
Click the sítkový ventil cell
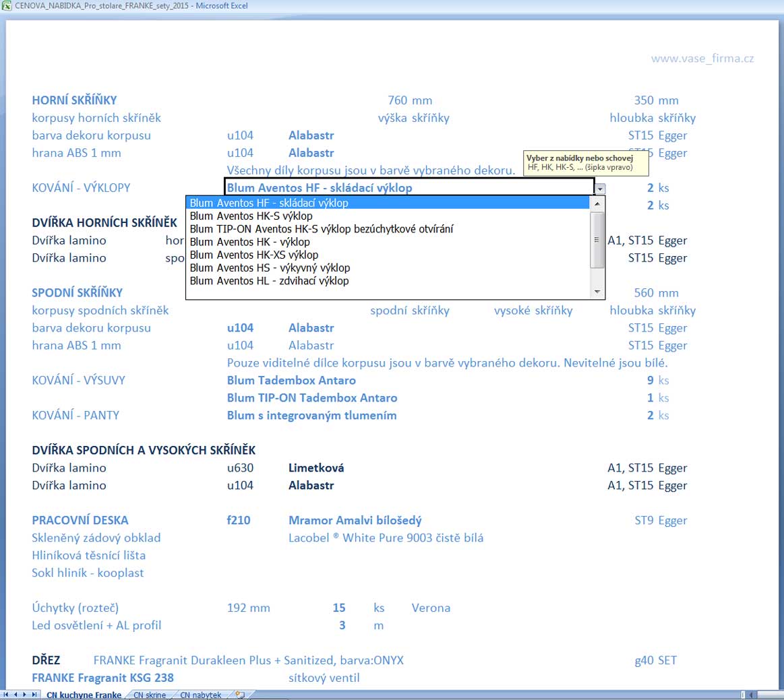click(324, 678)
